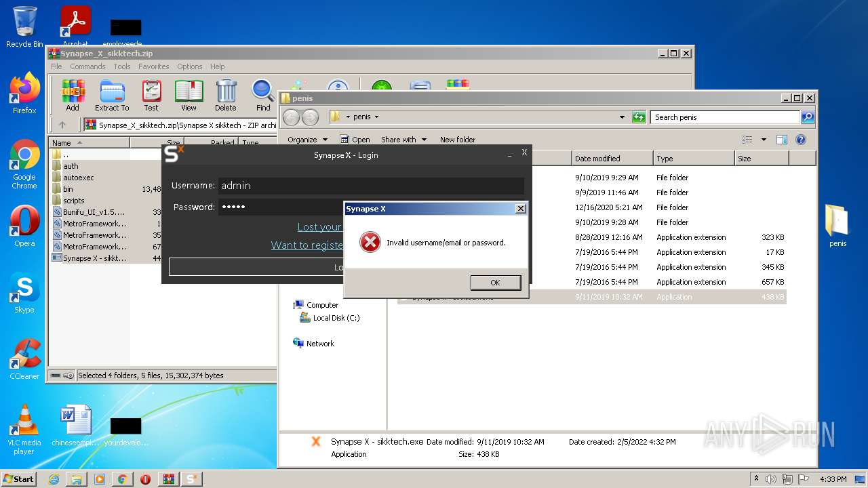Sort WinRAR list by Name column
The width and height of the screenshot is (868, 488).
[89, 143]
